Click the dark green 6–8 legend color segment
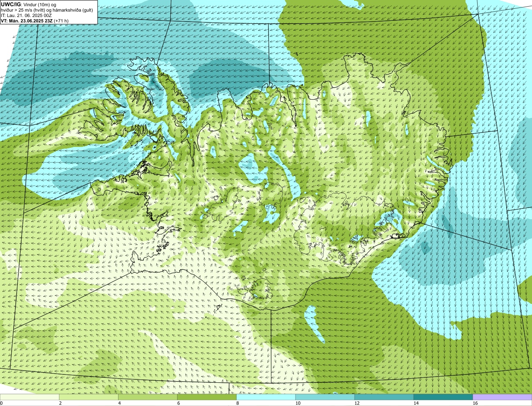The width and height of the screenshot is (532, 406). [207, 397]
